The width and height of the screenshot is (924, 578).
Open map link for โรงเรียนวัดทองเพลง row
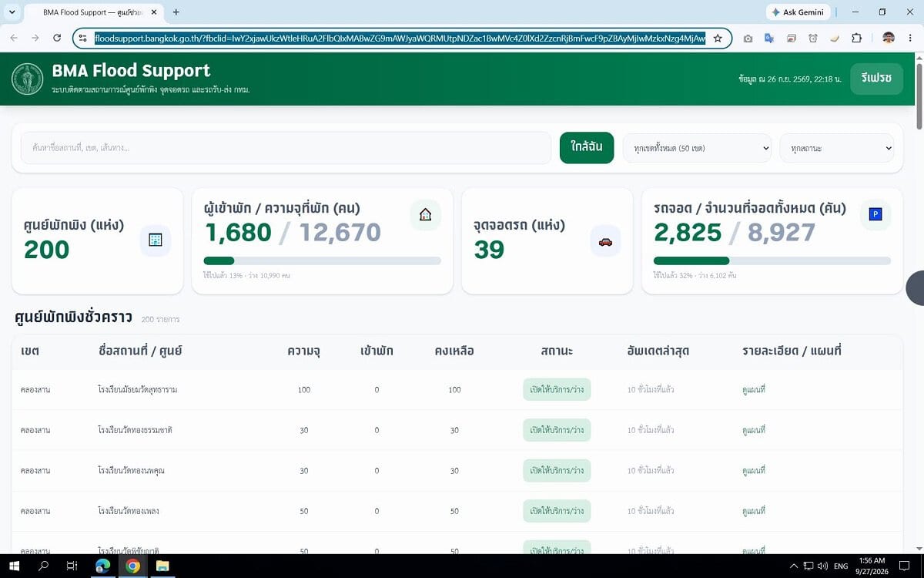pos(754,511)
